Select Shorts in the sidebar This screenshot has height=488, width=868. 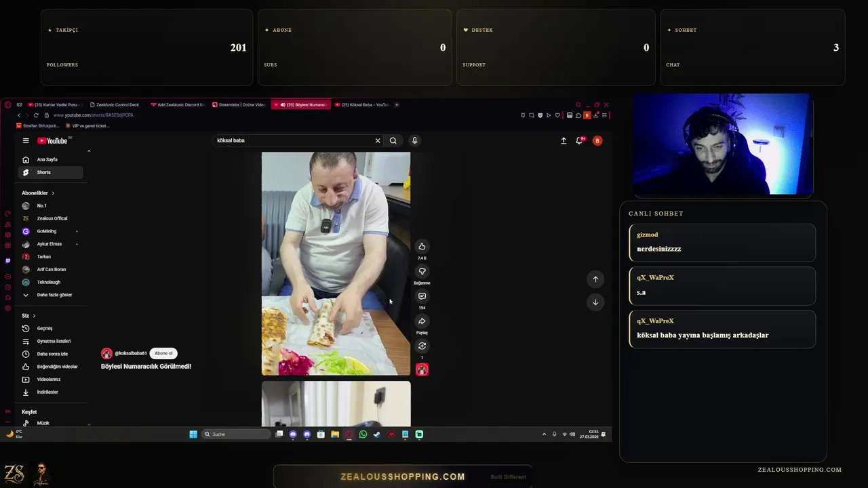pyautogui.click(x=51, y=172)
